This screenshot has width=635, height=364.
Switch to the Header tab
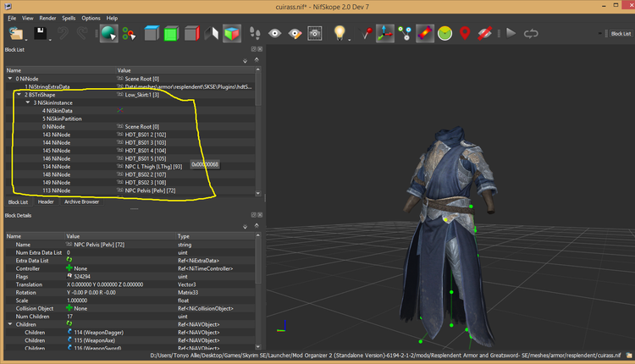point(46,201)
